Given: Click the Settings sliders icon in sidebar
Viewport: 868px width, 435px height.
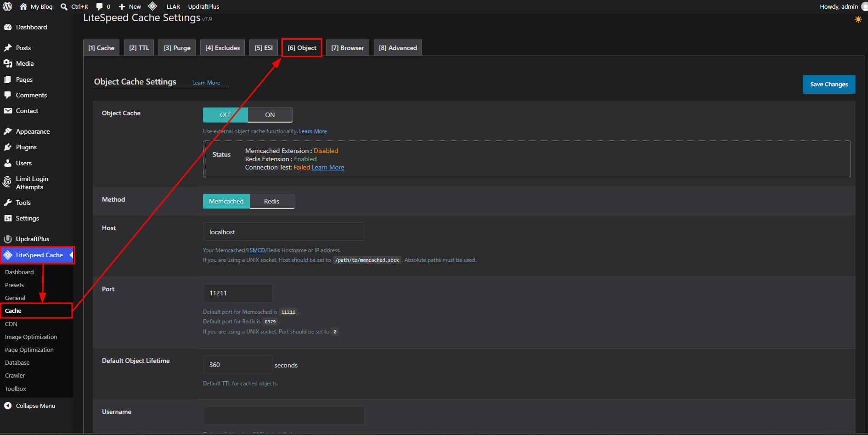Looking at the screenshot, I should pyautogui.click(x=8, y=218).
